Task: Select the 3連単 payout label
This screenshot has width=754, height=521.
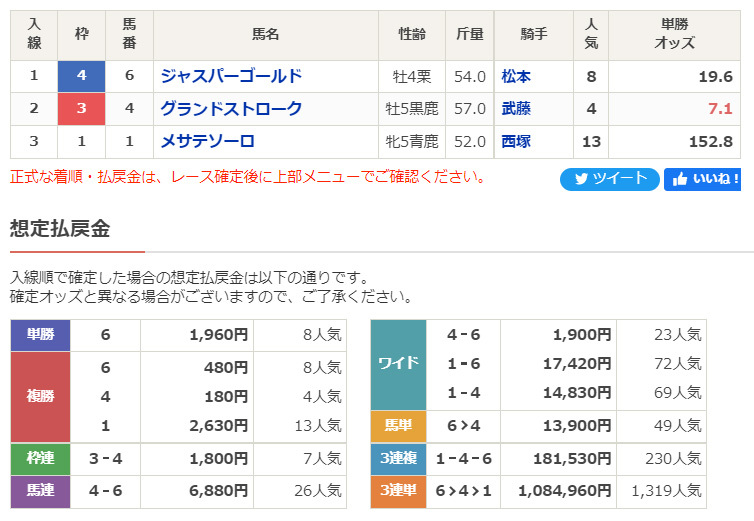Action: point(398,491)
